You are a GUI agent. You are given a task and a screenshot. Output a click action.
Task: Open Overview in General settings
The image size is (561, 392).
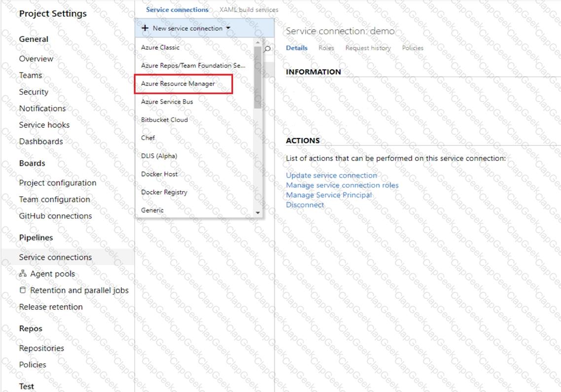tap(36, 59)
